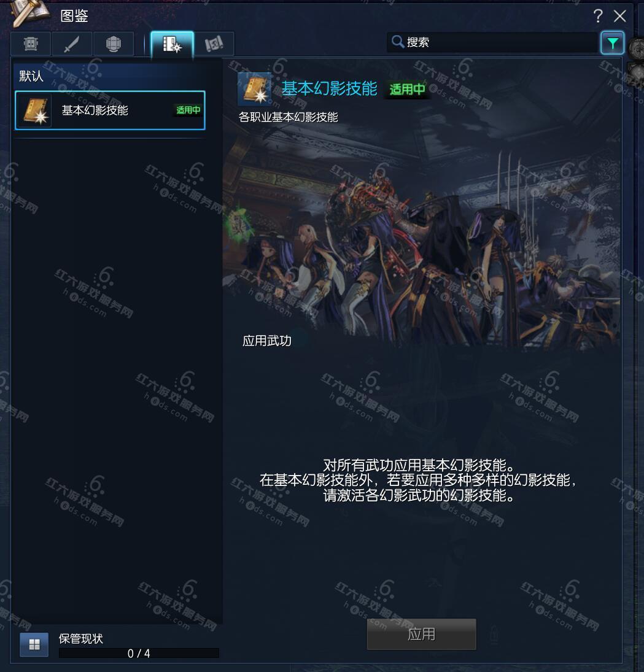Open the question mark help

(x=598, y=17)
